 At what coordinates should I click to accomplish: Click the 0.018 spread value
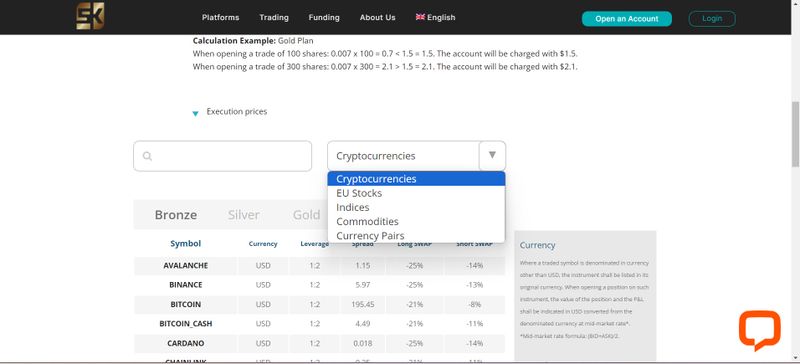coord(362,344)
